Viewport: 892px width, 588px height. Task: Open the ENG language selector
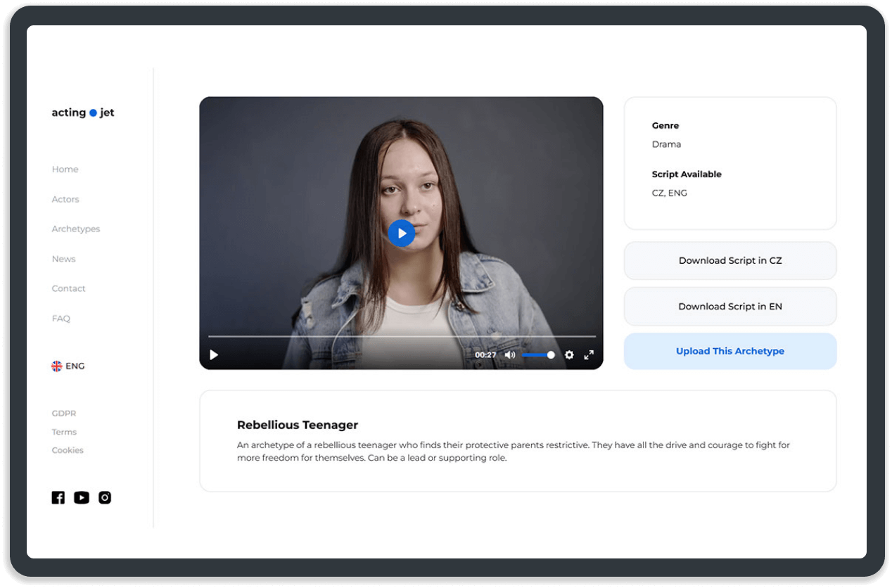click(x=73, y=365)
